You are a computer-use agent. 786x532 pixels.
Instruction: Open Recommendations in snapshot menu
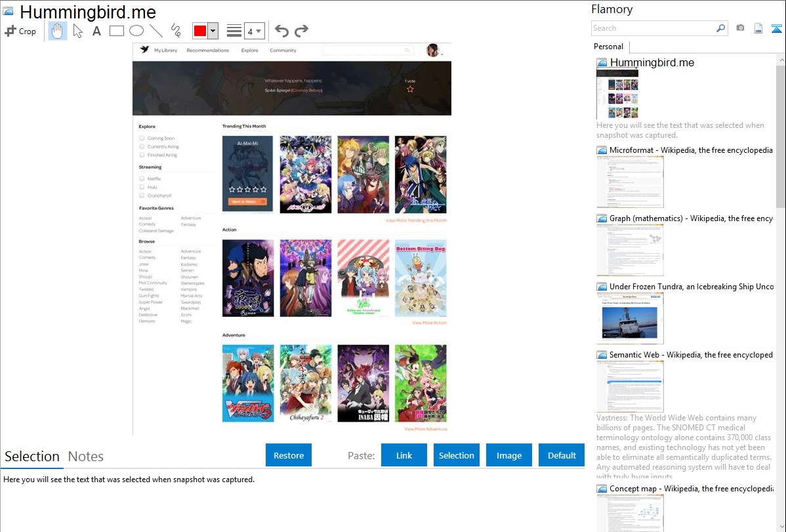coord(207,50)
